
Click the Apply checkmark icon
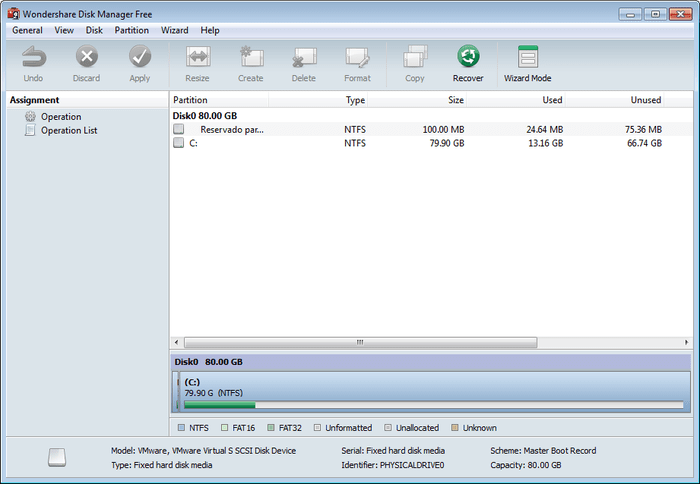tap(140, 56)
